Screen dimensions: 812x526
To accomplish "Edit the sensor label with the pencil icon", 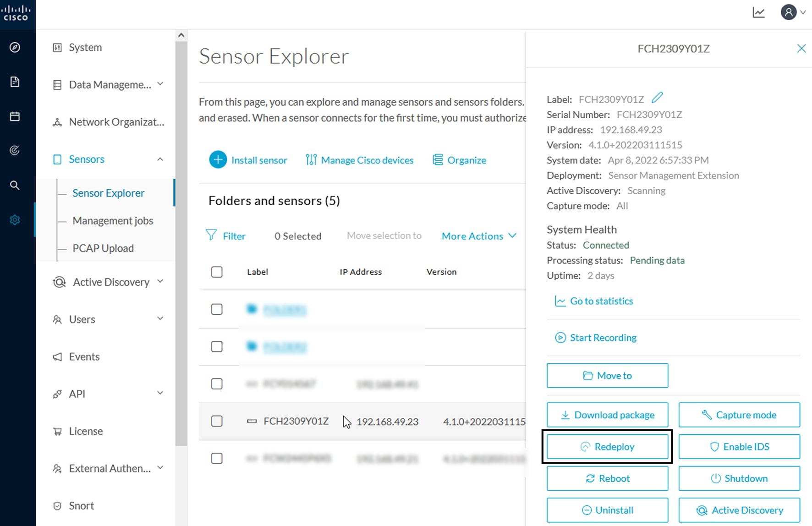I will (658, 97).
